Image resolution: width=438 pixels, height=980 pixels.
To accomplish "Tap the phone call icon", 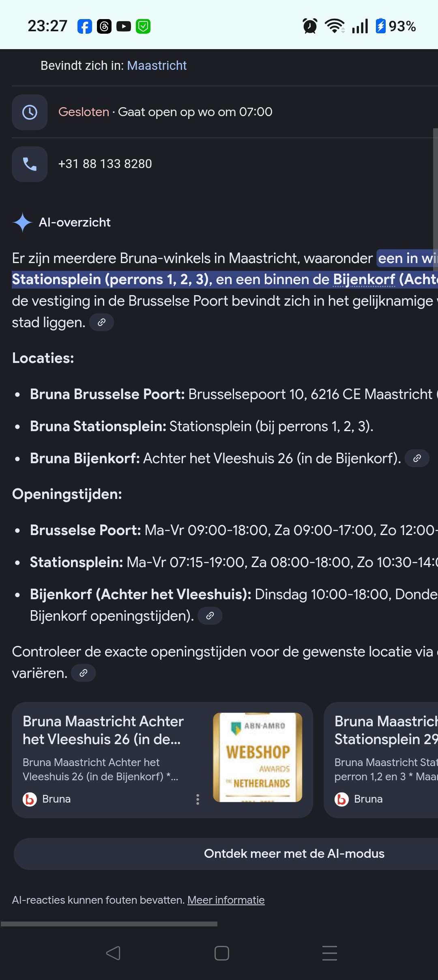I will pos(30,164).
